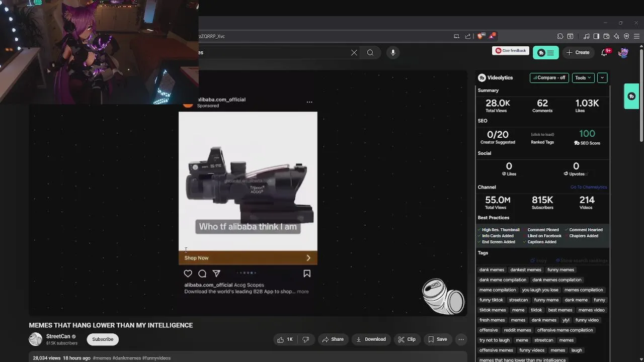The height and width of the screenshot is (362, 644).
Task: Expand post caption with 'more'
Action: click(303, 292)
